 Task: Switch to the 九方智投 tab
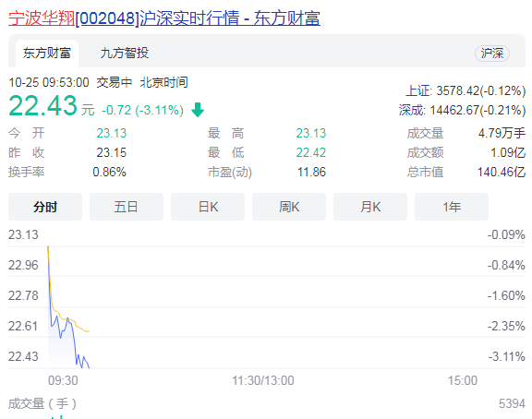[125, 54]
